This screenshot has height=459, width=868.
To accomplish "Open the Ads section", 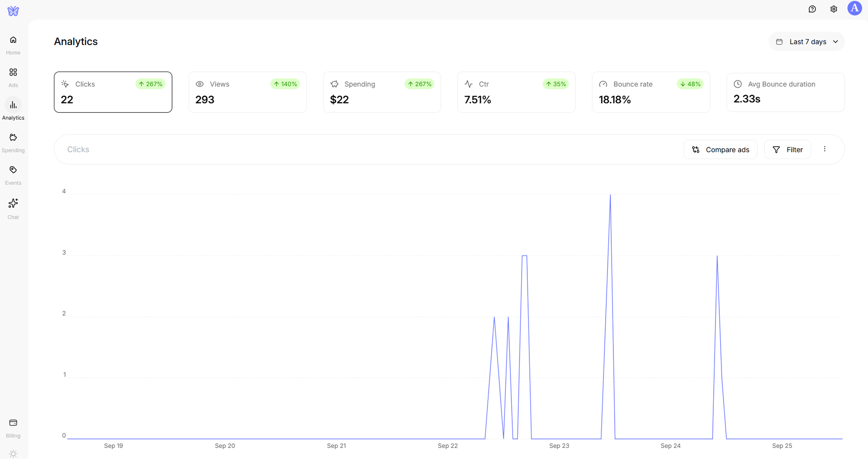I will click(x=13, y=77).
